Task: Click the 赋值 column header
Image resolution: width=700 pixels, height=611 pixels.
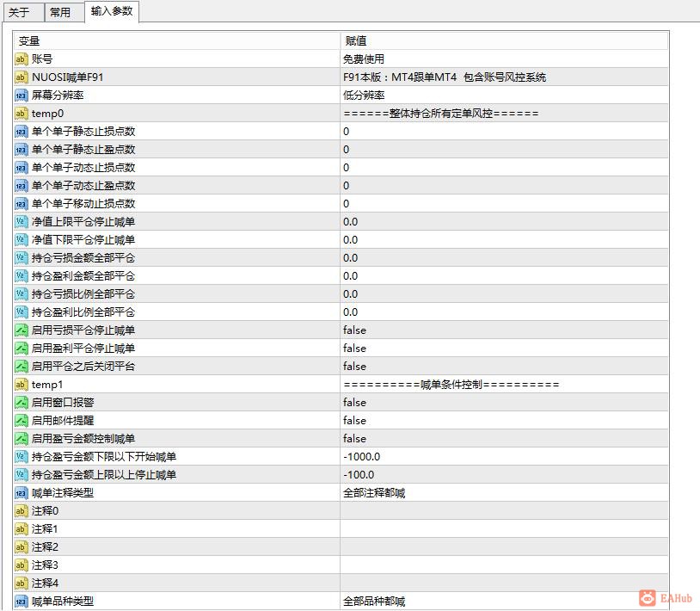Action: [x=504, y=40]
